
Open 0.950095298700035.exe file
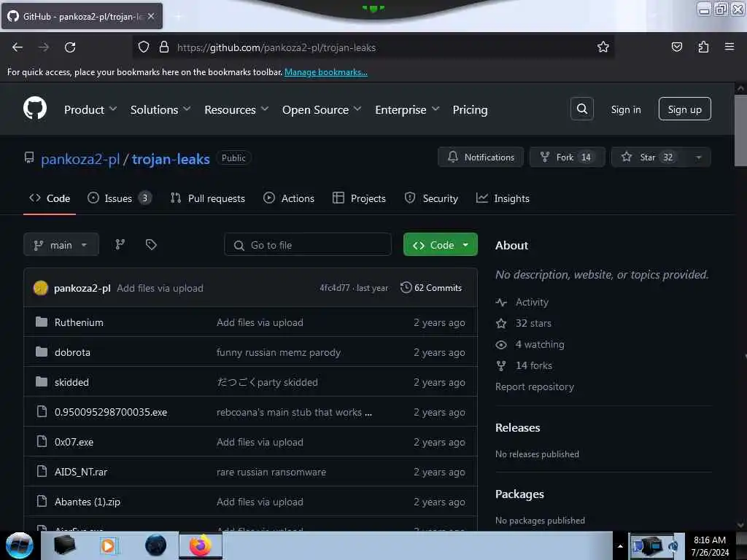(111, 412)
